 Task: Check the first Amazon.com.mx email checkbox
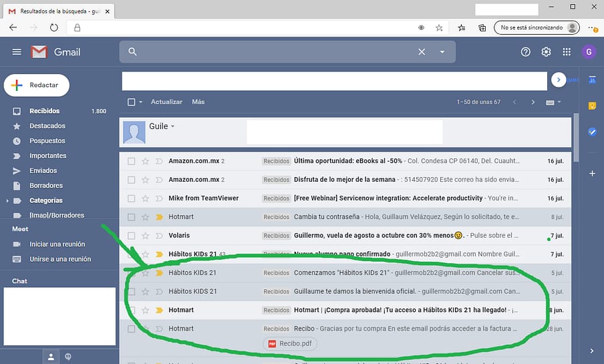click(x=132, y=161)
